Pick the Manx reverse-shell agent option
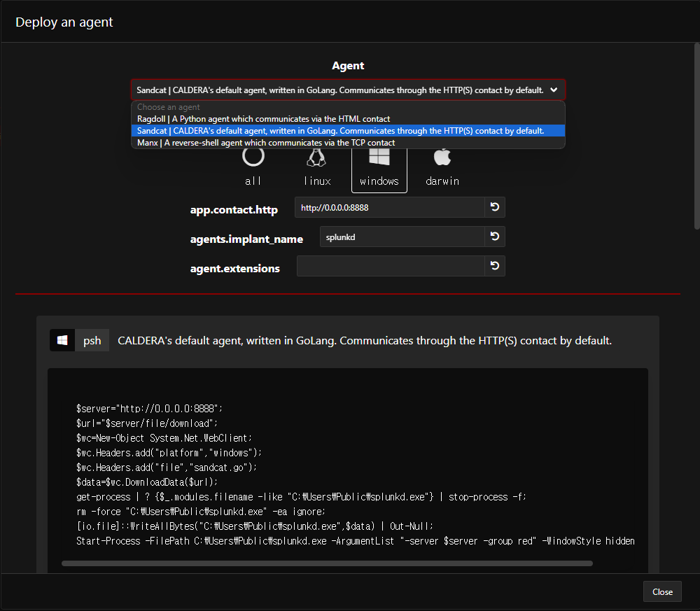This screenshot has width=700, height=611. [348, 143]
